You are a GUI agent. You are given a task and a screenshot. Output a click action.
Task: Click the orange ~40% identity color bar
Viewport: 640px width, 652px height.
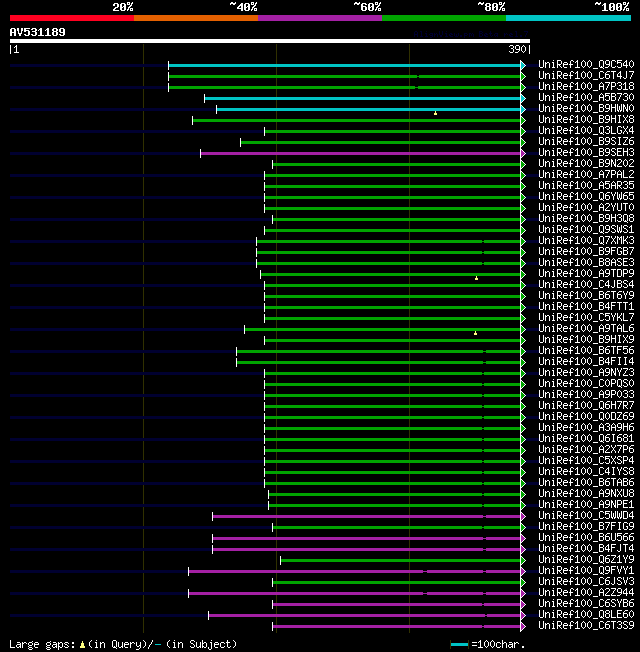pos(196,18)
